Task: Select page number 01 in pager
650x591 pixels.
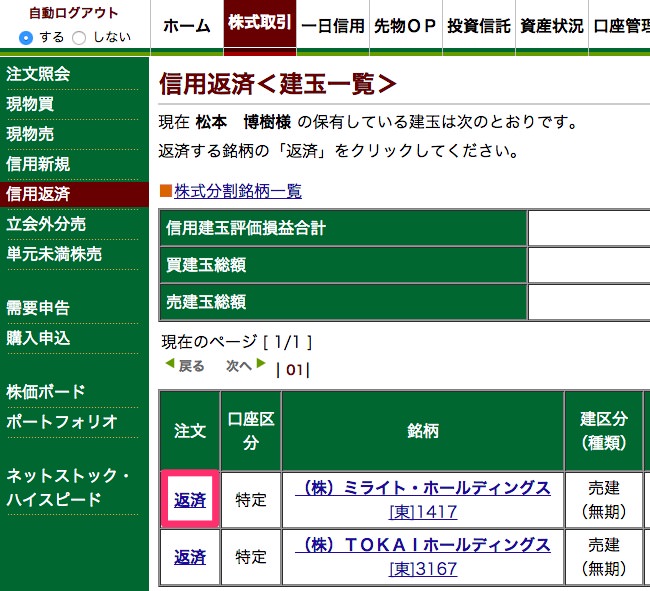Action: [x=294, y=370]
